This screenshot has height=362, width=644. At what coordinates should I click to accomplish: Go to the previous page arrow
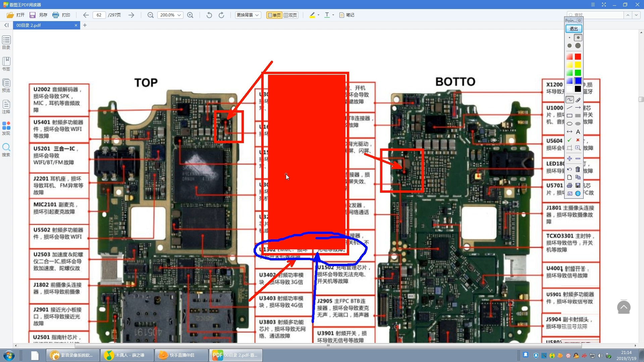pyautogui.click(x=86, y=15)
